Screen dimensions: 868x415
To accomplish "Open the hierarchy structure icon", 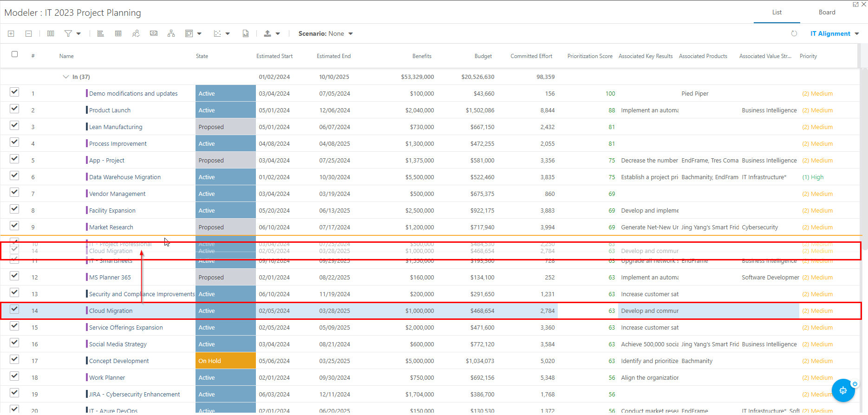I will click(x=171, y=33).
